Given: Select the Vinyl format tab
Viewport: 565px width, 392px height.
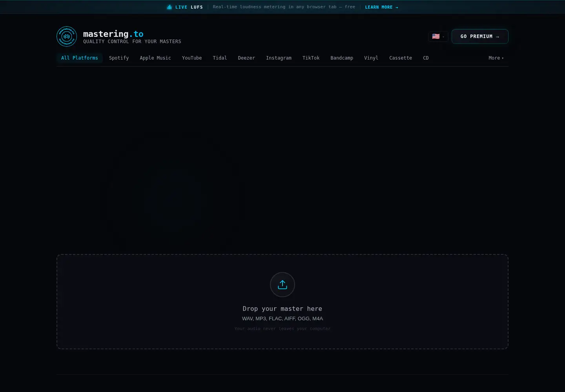Looking at the screenshot, I should [371, 58].
